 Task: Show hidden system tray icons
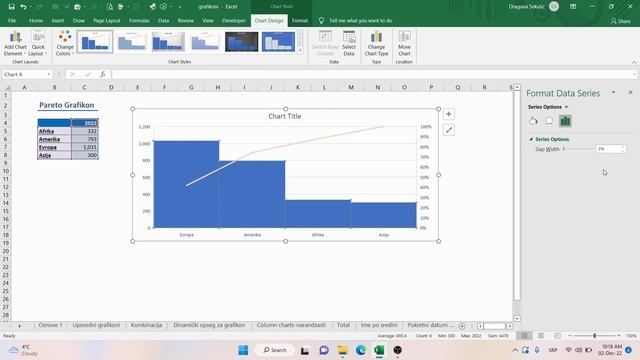[515, 350]
